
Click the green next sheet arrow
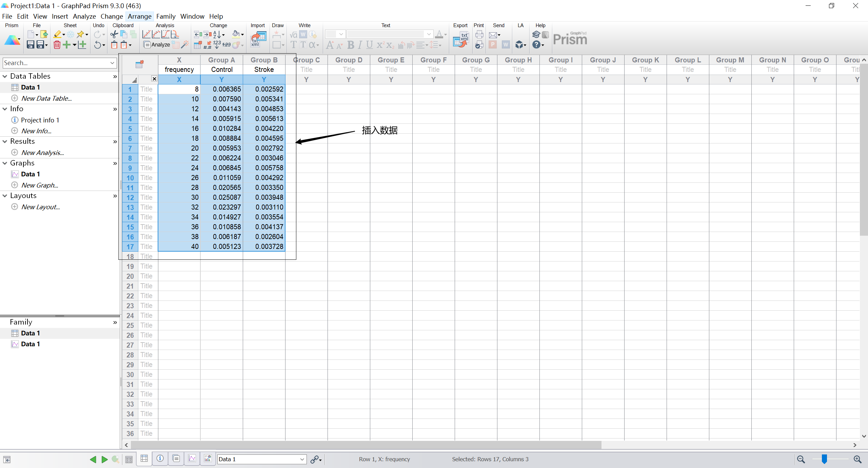pyautogui.click(x=104, y=459)
